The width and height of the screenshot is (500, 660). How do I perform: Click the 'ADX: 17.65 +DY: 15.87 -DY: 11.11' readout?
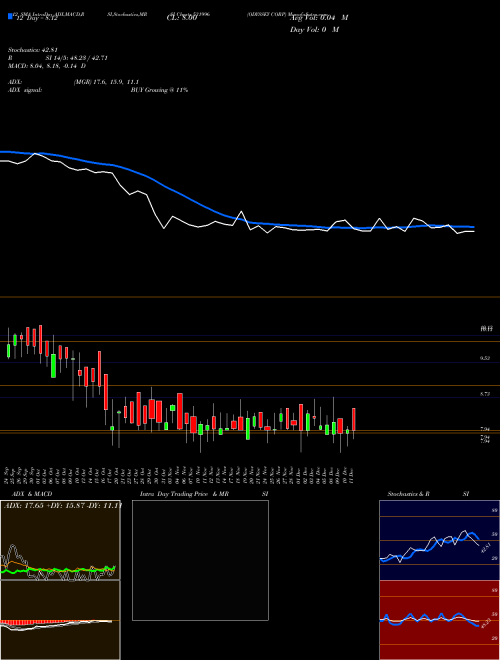pyautogui.click(x=62, y=505)
